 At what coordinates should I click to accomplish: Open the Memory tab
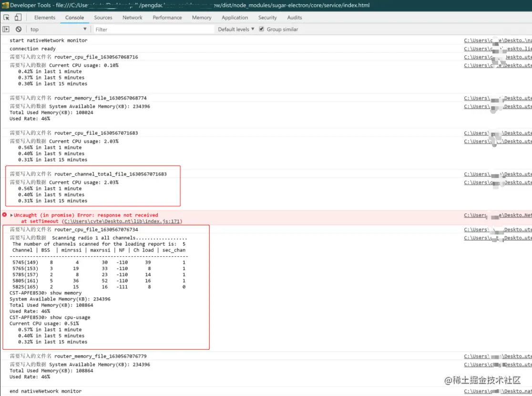tap(202, 17)
